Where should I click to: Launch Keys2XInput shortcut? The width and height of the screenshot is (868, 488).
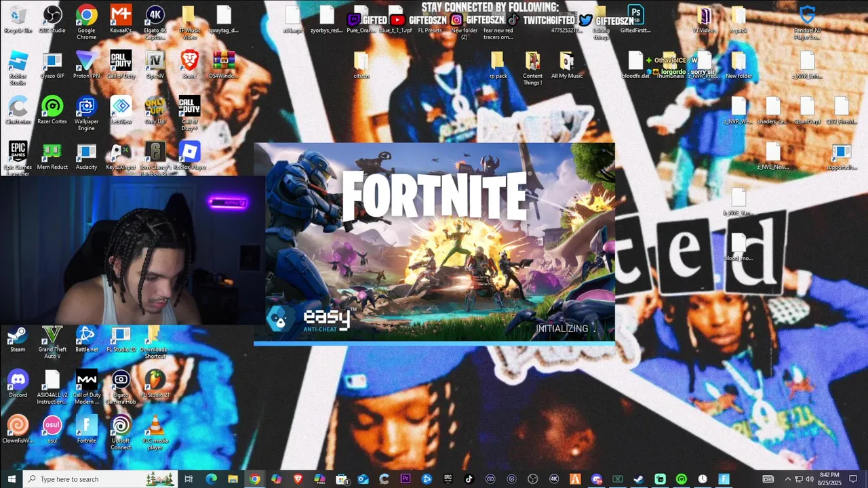point(121,156)
